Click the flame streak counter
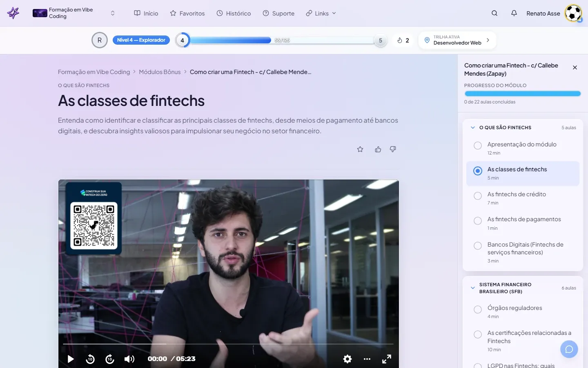This screenshot has width=588, height=368. coord(403,40)
